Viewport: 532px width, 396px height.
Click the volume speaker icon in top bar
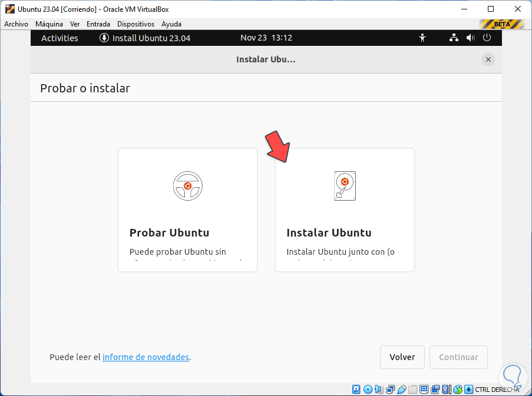tap(470, 38)
